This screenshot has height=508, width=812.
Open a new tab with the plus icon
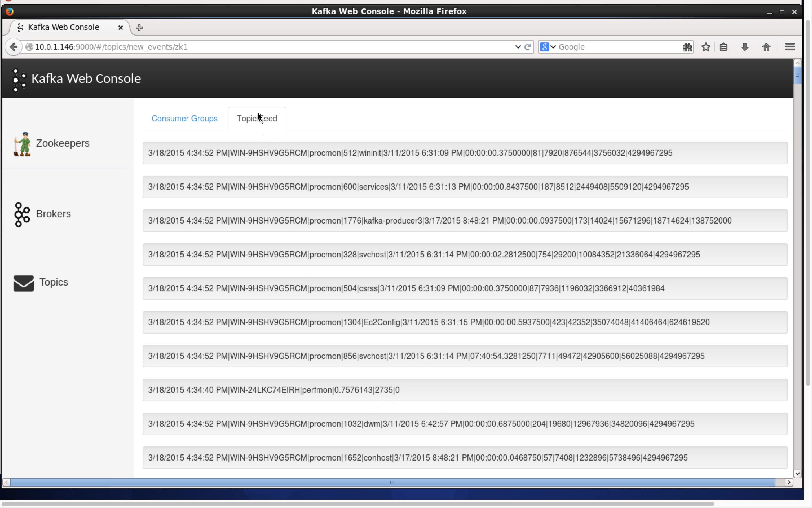point(139,28)
